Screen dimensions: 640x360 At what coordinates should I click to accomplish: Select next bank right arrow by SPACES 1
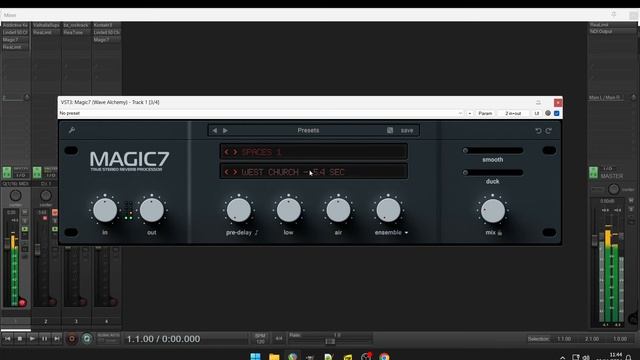(x=235, y=152)
